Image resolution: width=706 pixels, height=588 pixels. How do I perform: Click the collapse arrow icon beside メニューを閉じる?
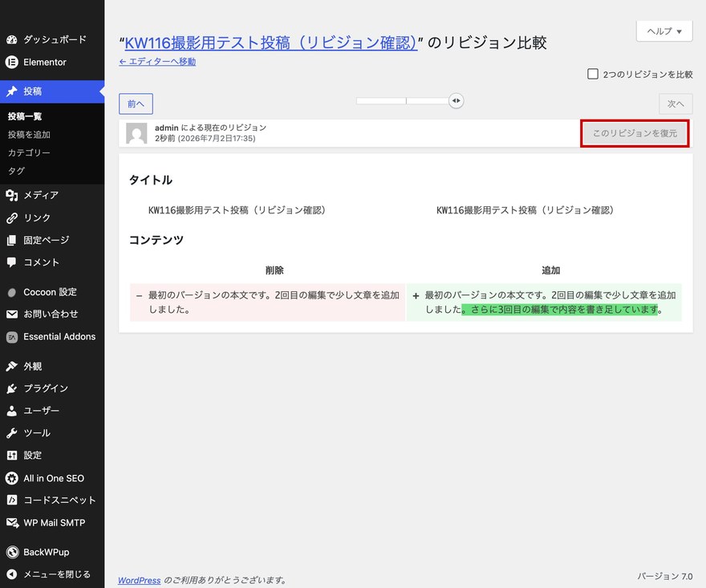[12, 574]
